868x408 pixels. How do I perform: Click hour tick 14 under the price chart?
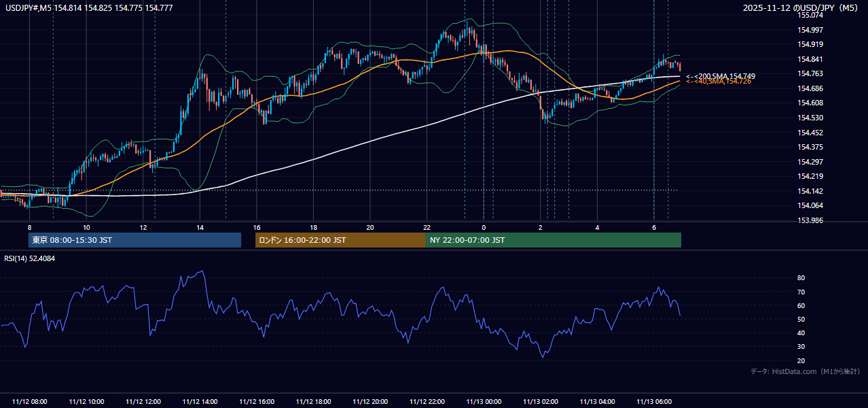pos(200,227)
